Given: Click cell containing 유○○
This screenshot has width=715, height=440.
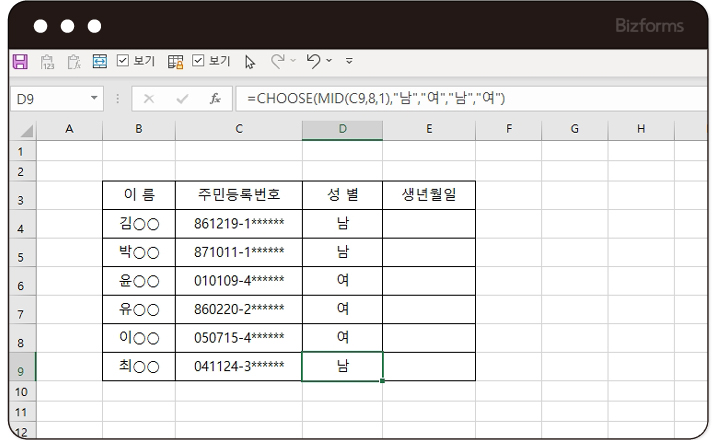Looking at the screenshot, I should 139,310.
